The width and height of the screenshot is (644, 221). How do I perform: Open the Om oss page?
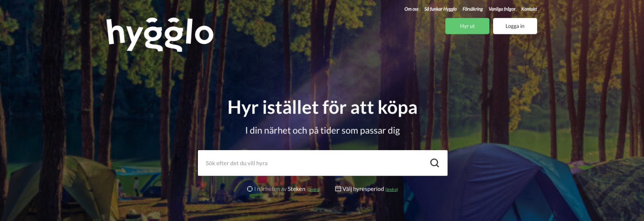411,9
